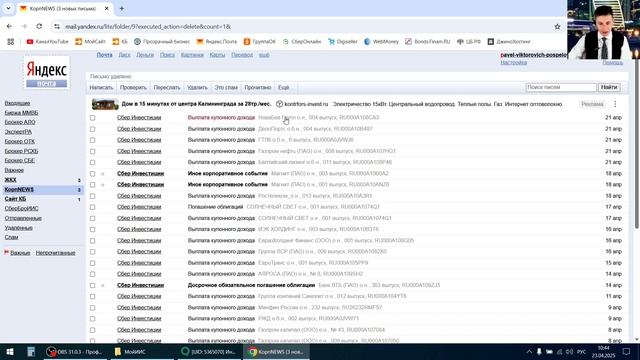The image size is (640, 360).
Task: Open the Bonds.Finam.RU bookmark
Action: point(428,42)
